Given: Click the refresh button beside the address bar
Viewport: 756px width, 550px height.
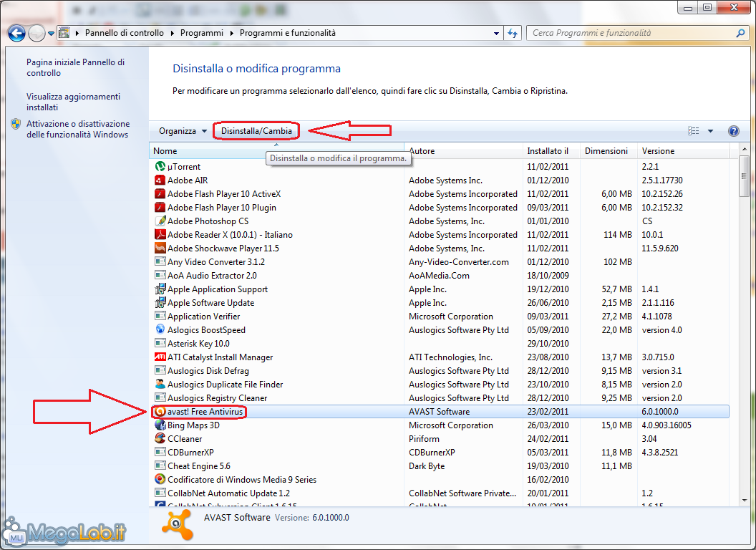Looking at the screenshot, I should tap(513, 33).
